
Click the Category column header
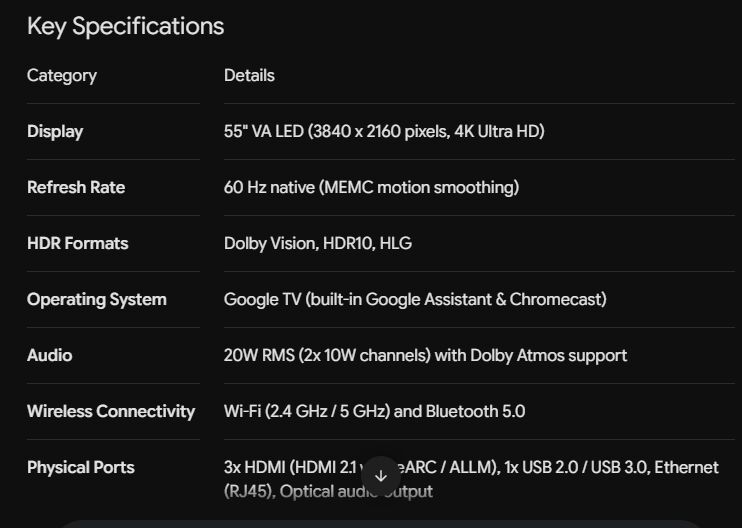click(62, 76)
